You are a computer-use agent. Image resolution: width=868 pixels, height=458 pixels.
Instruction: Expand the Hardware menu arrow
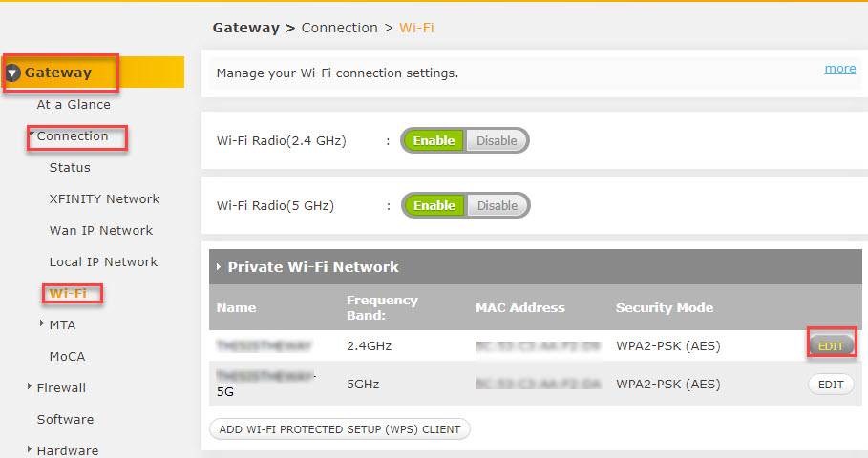(x=30, y=449)
